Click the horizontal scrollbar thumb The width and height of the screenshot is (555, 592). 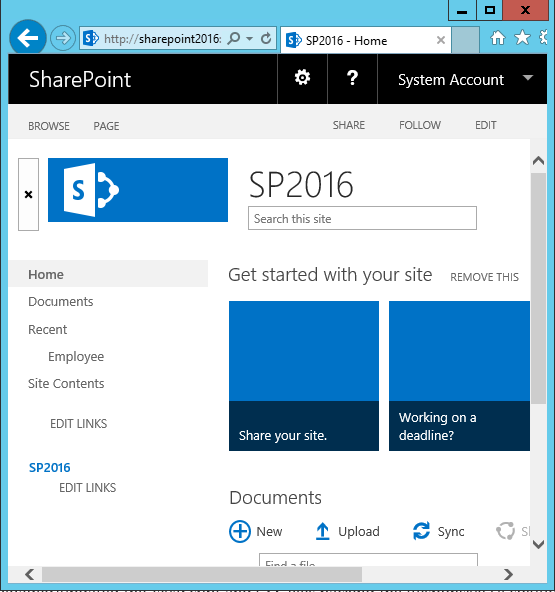pyautogui.click(x=202, y=574)
